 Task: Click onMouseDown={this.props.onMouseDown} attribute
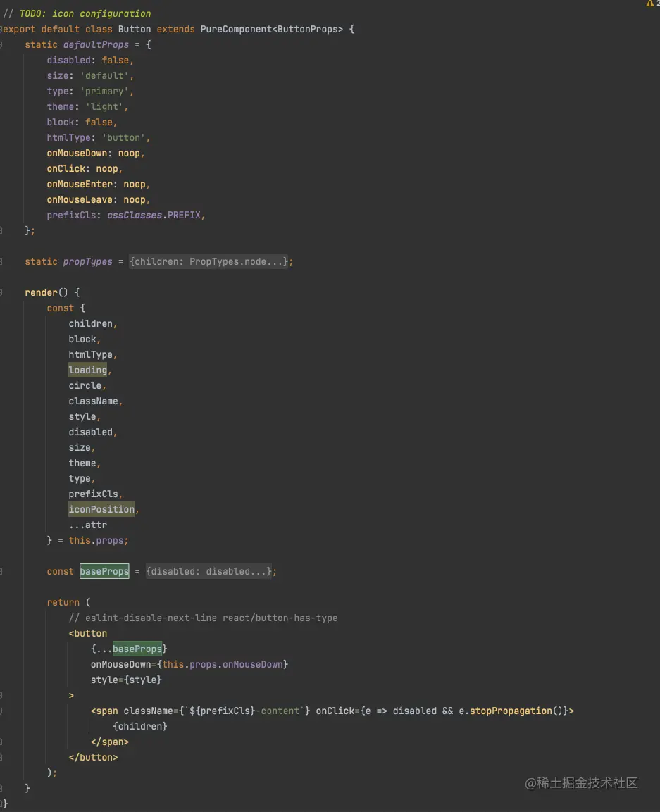pyautogui.click(x=189, y=664)
